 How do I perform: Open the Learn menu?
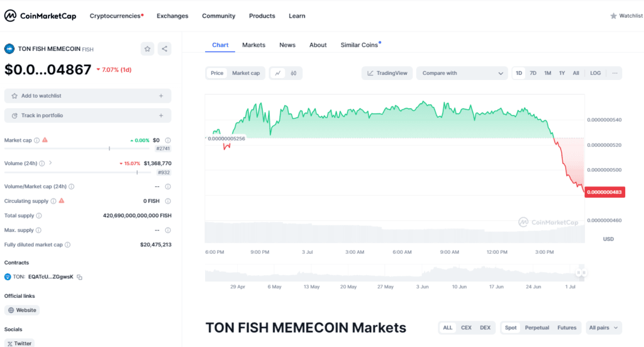(297, 16)
